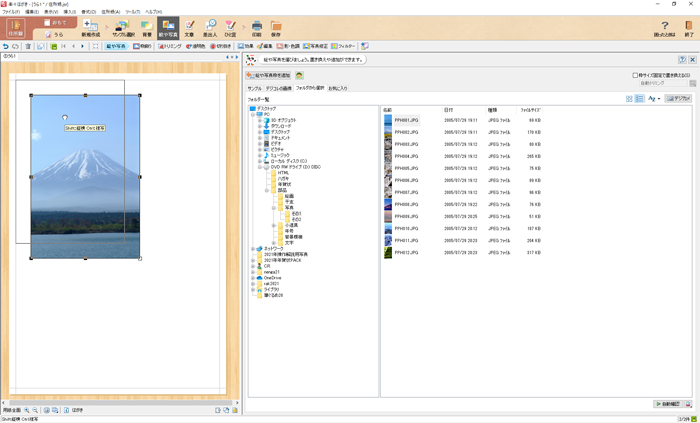This screenshot has width=700, height=423.
Task: Open the sort order dropdown
Action: [654, 99]
